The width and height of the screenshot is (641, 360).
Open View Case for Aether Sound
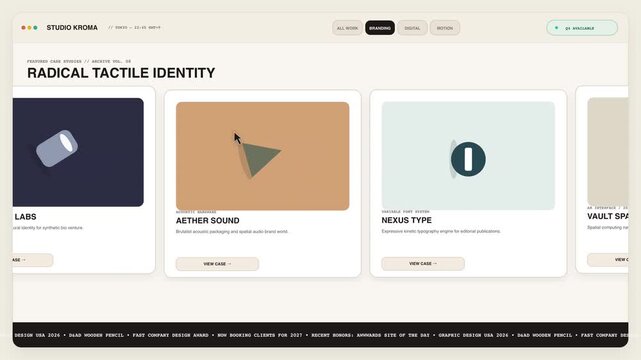click(217, 264)
